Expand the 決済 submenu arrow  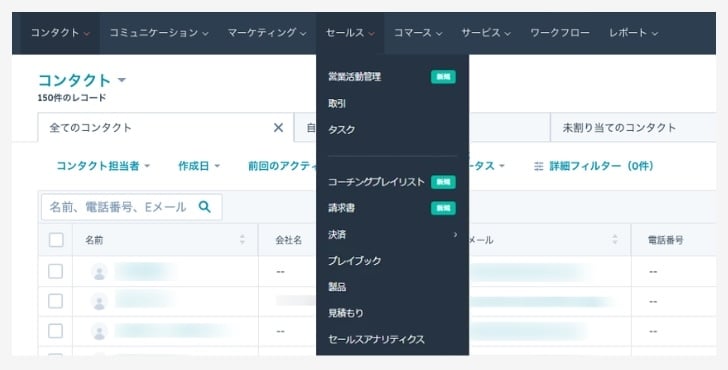pyautogui.click(x=455, y=234)
